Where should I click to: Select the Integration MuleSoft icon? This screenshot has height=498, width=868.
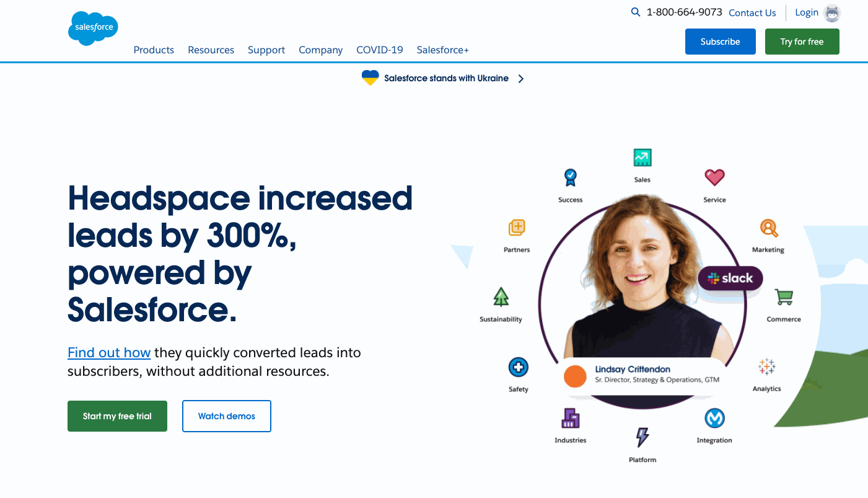pos(714,419)
